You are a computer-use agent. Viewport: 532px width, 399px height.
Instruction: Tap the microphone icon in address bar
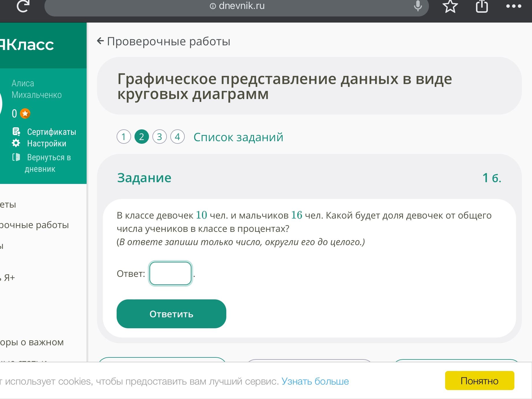[x=418, y=6]
